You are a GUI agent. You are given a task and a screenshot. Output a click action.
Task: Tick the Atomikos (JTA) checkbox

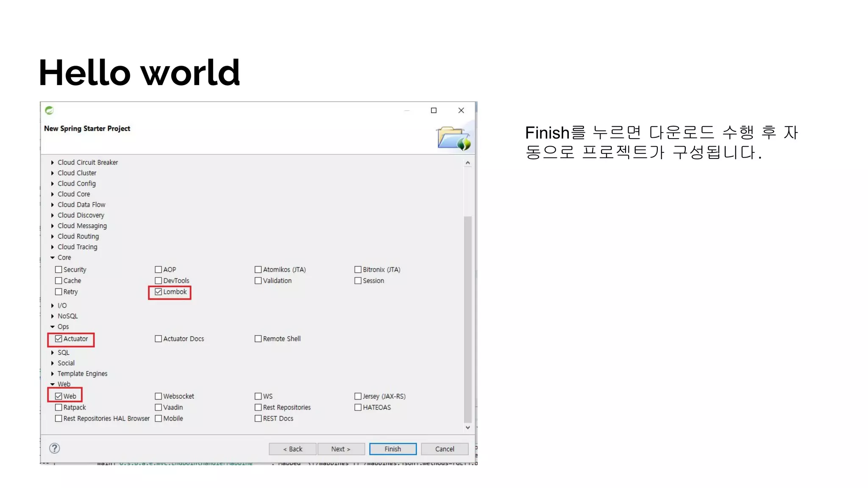[258, 269]
